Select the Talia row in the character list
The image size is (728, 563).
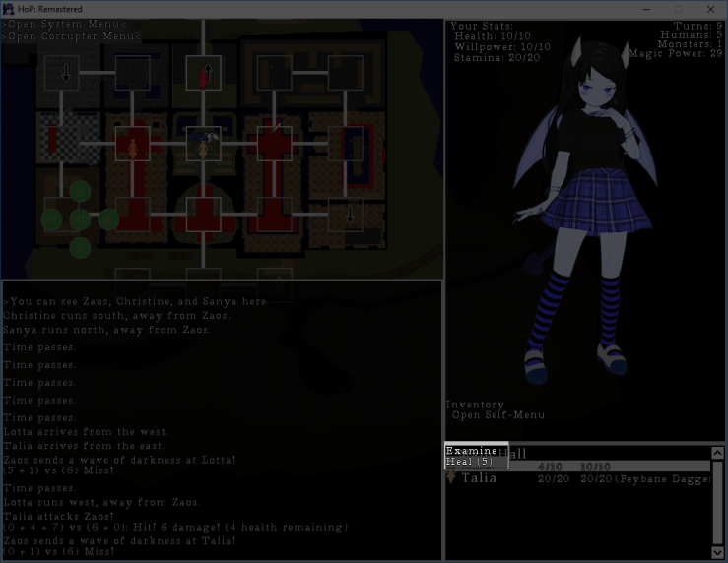578,478
